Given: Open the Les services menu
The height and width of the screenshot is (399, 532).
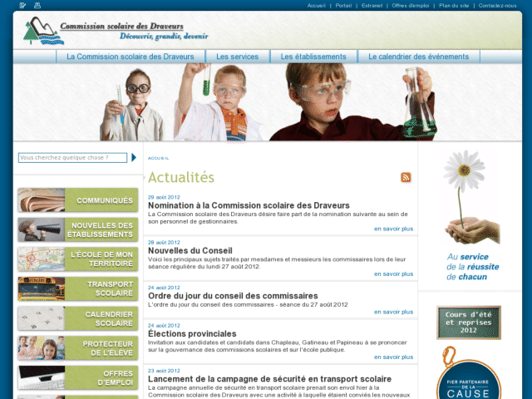Looking at the screenshot, I should coord(238,57).
